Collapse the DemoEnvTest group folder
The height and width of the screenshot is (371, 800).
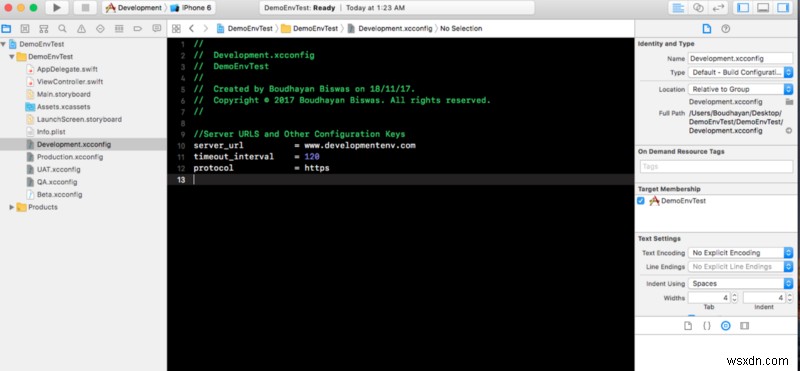tap(12, 57)
